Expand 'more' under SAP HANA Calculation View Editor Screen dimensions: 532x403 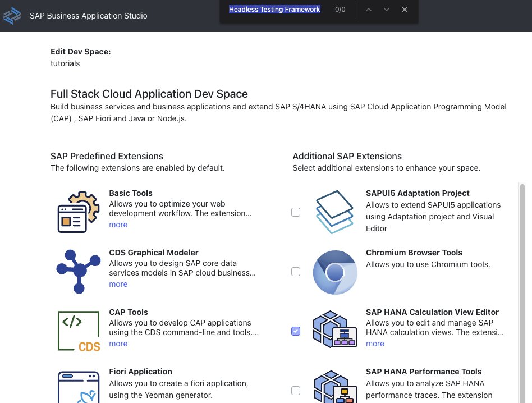[375, 344]
